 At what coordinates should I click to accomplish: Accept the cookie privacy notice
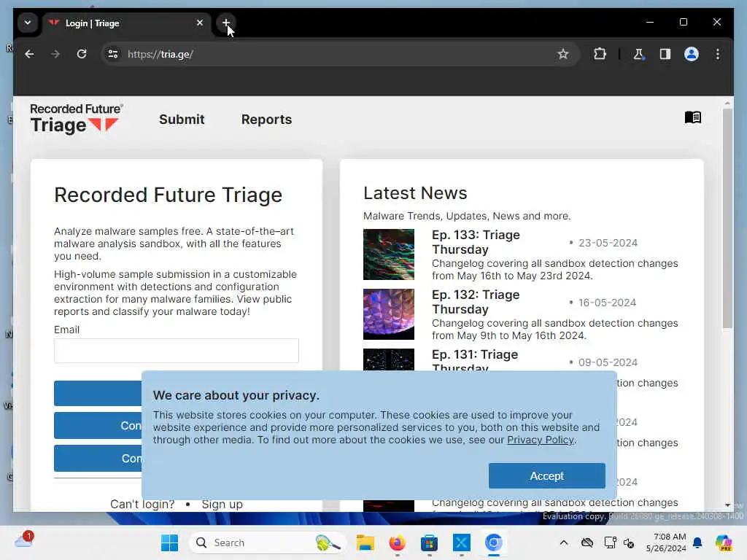point(547,475)
